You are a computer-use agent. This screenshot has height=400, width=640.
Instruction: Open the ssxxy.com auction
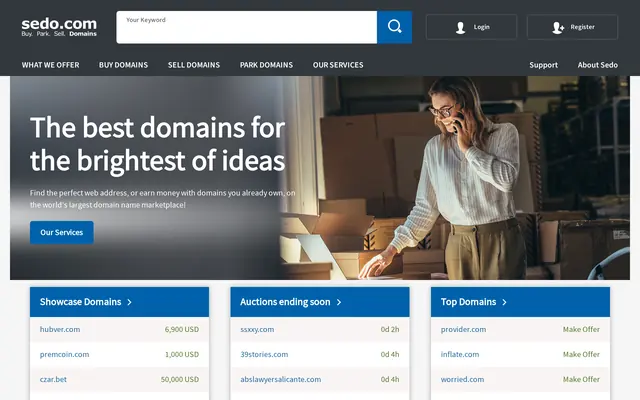click(257, 329)
